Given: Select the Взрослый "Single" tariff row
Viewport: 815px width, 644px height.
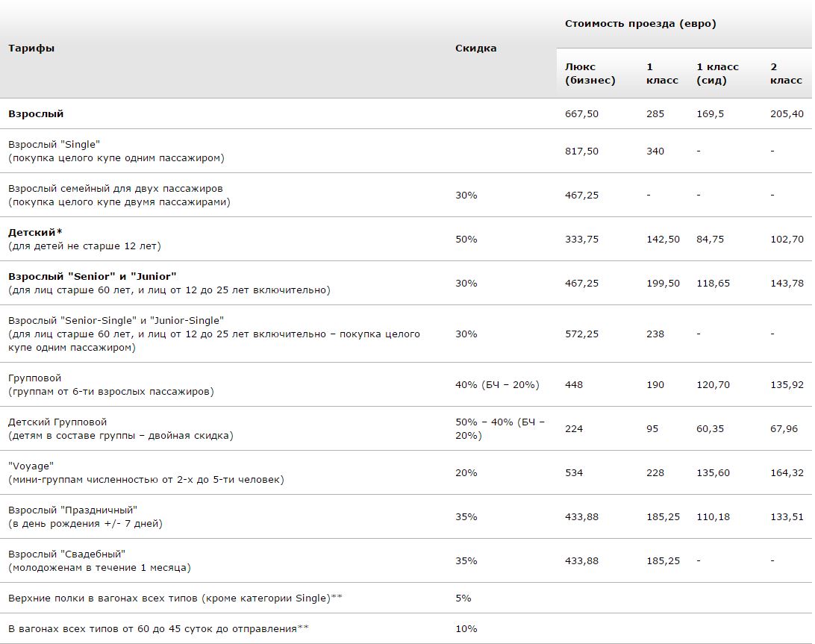Looking at the screenshot, I should (x=406, y=151).
